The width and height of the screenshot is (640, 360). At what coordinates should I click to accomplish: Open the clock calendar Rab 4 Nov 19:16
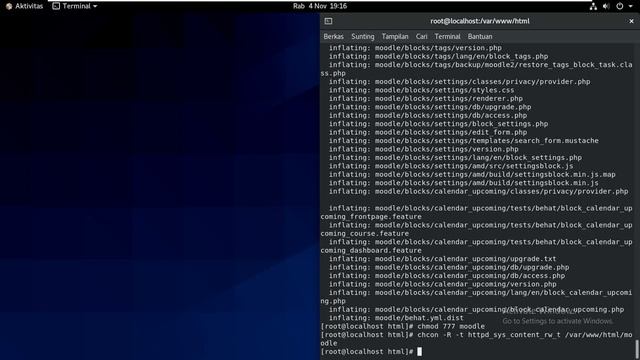click(x=320, y=6)
